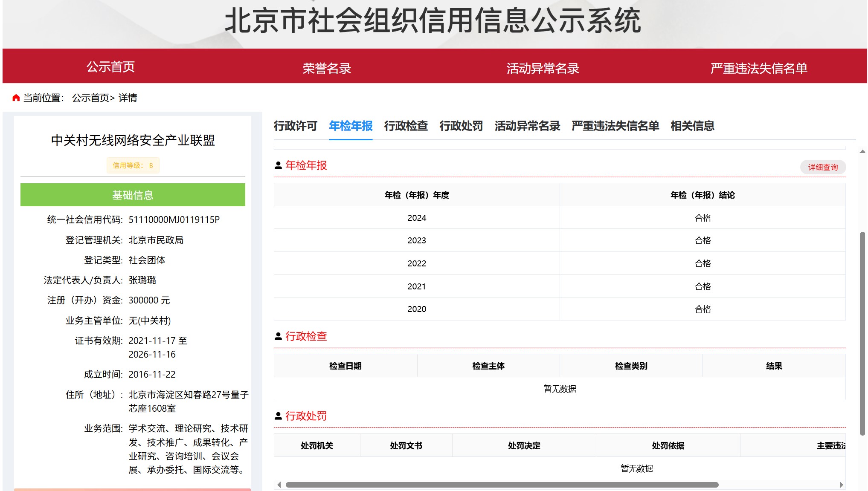Click the green 基础信息 header button
This screenshot has height=491, width=868.
[x=133, y=195]
